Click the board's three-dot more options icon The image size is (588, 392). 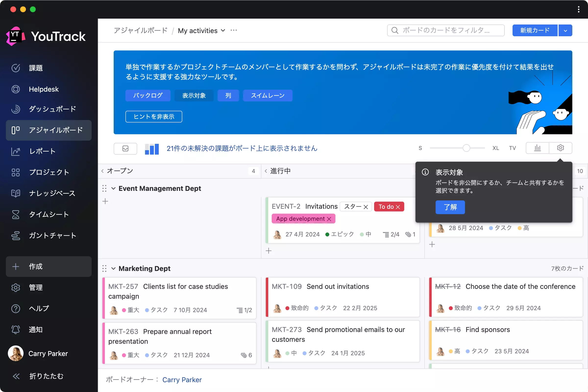(233, 30)
